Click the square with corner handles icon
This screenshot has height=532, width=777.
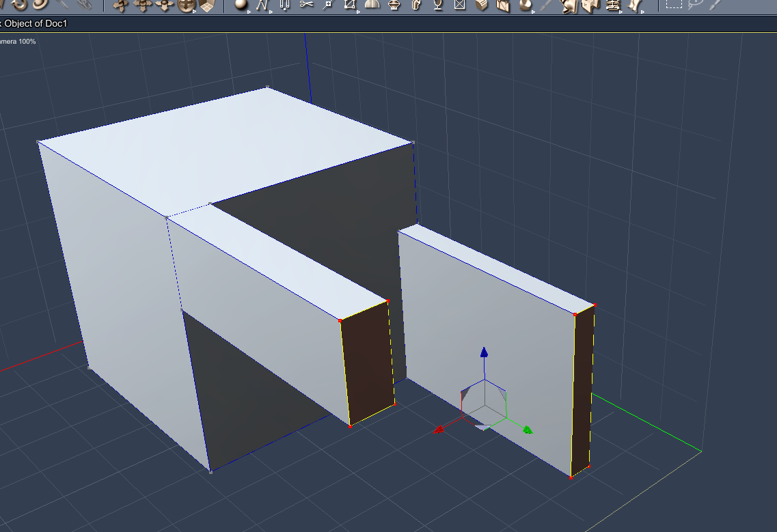coord(349,5)
